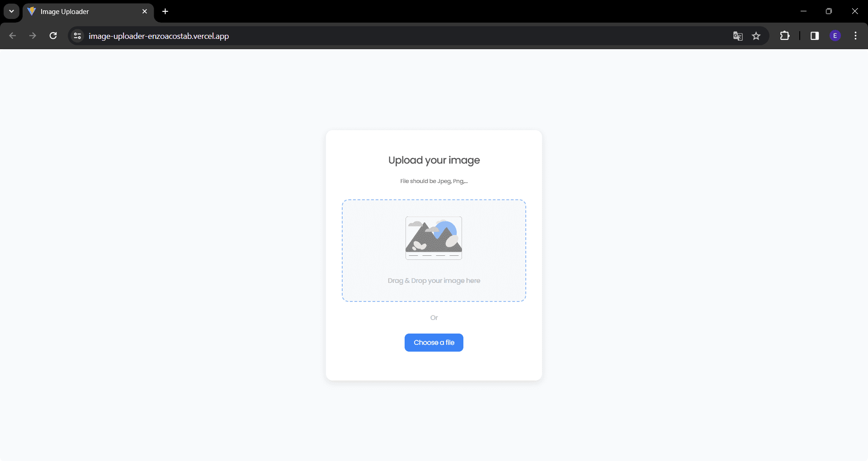Click the mountain image placeholder illustration
868x461 pixels.
[x=434, y=238]
